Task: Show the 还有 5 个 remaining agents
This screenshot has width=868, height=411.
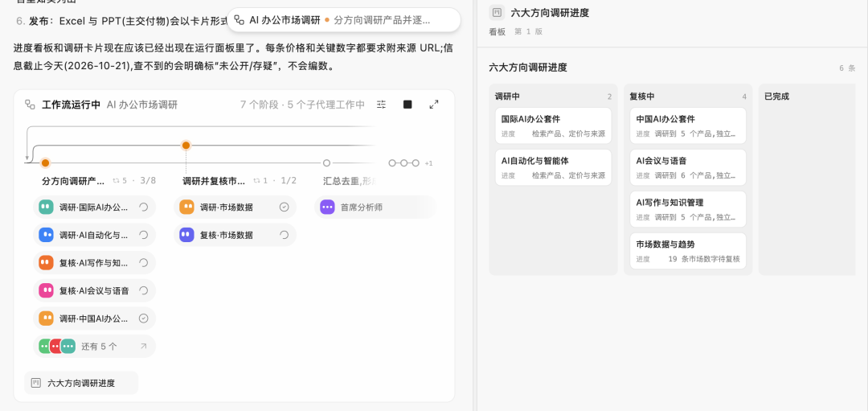Action: [x=95, y=346]
